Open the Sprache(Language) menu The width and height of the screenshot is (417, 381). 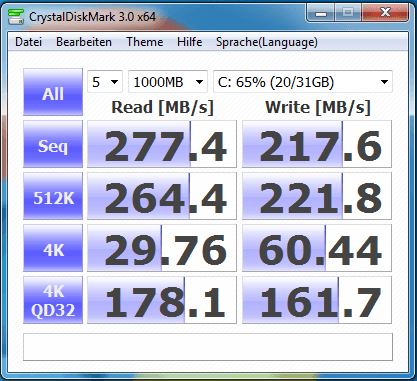coord(267,42)
